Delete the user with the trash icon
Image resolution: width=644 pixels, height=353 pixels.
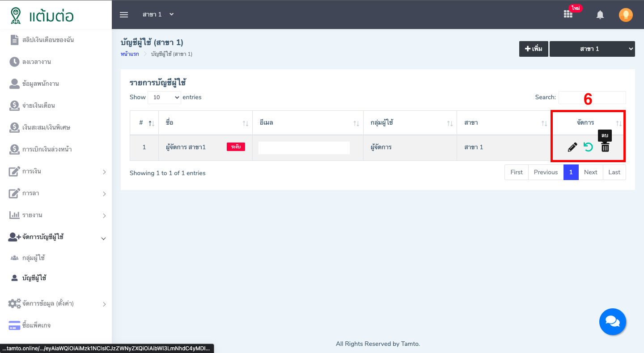tap(605, 147)
